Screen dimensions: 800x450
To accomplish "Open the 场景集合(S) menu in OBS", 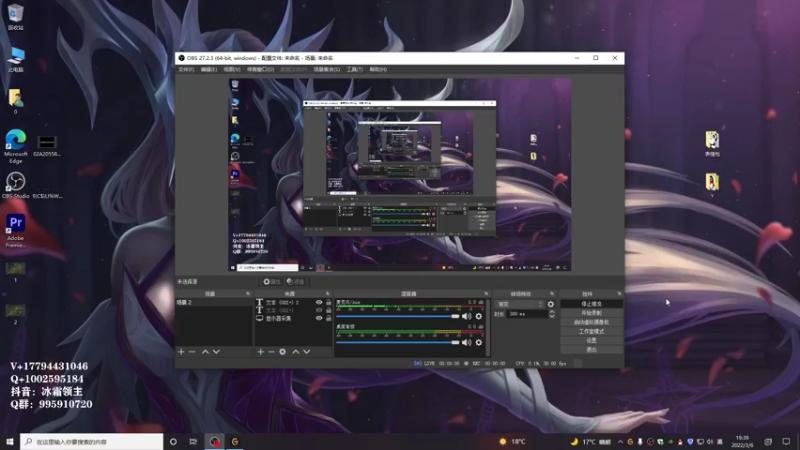I will pyautogui.click(x=327, y=69).
